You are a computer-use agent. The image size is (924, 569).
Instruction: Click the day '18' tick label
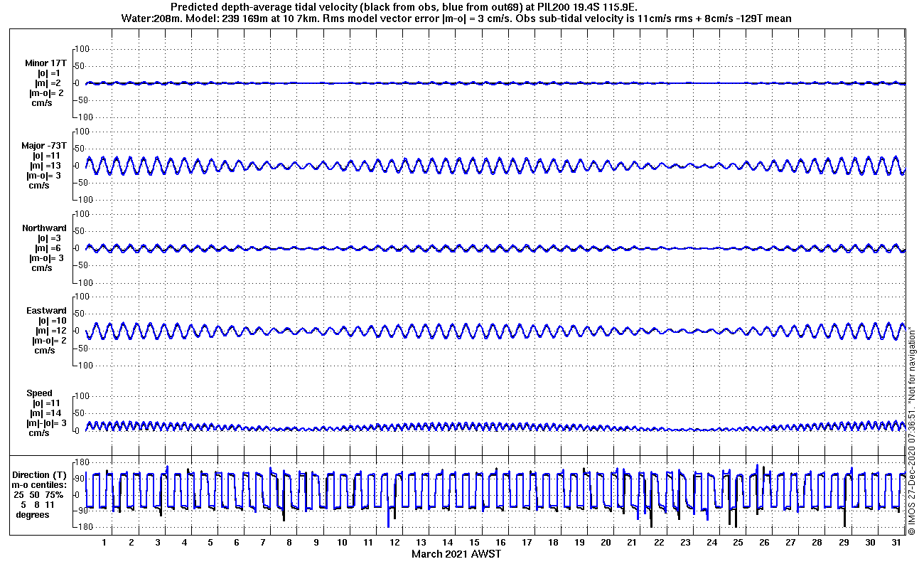point(553,543)
